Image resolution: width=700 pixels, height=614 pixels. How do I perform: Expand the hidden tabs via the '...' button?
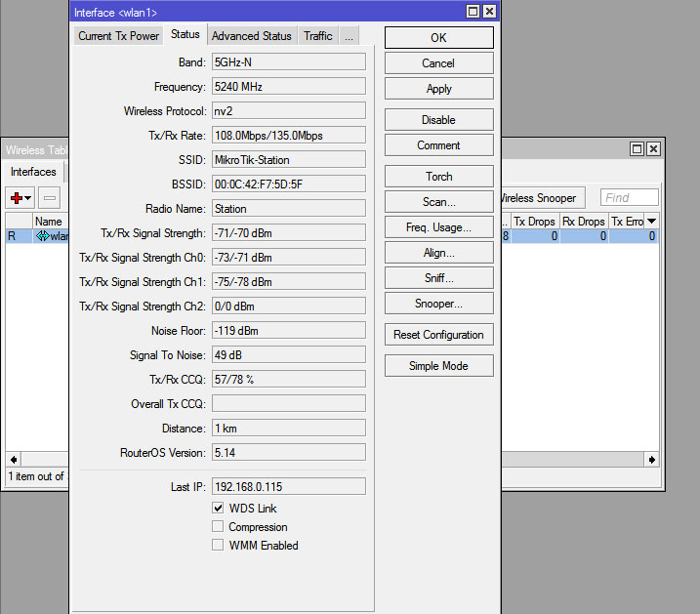[x=349, y=36]
